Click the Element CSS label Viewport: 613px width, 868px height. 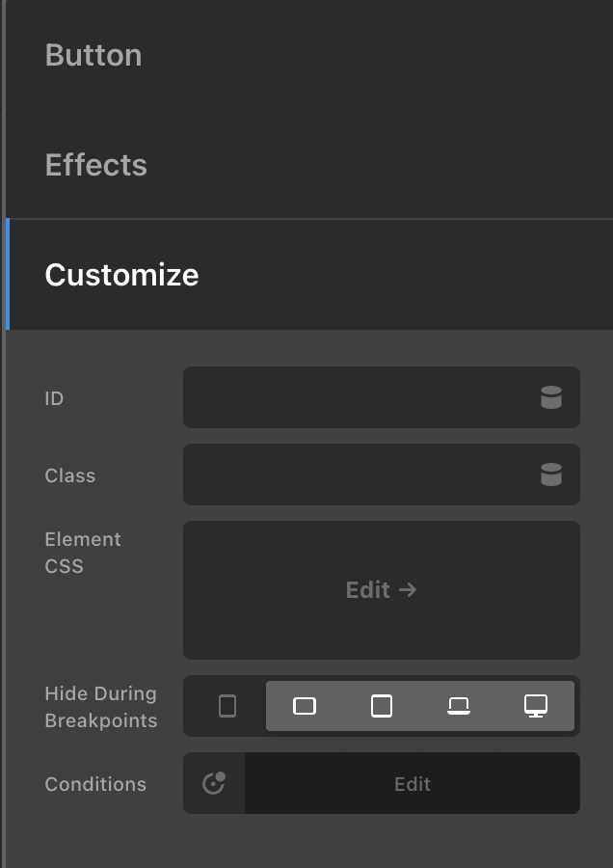tap(83, 553)
